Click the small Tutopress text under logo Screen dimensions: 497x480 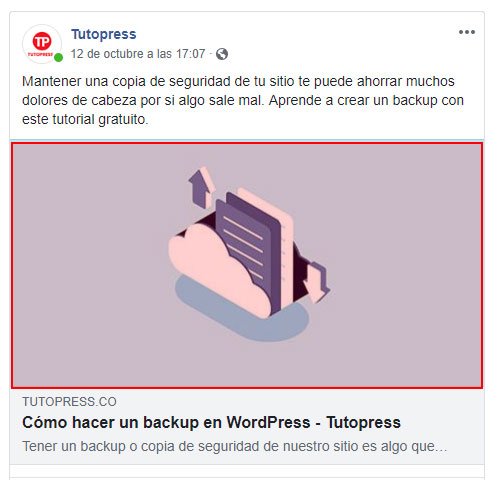41,54
